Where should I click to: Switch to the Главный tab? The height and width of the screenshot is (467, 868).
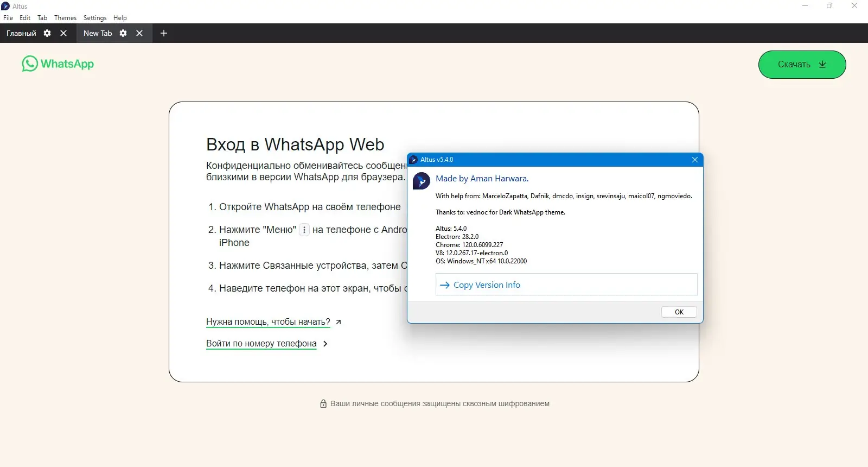click(21, 33)
